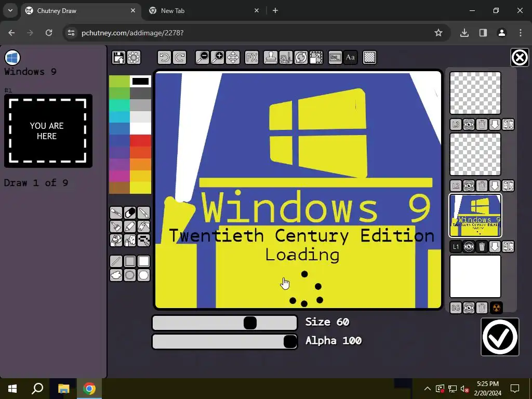Click the L1 layer thumbnail with Windows 9
This screenshot has height=399, width=532.
[x=475, y=216]
